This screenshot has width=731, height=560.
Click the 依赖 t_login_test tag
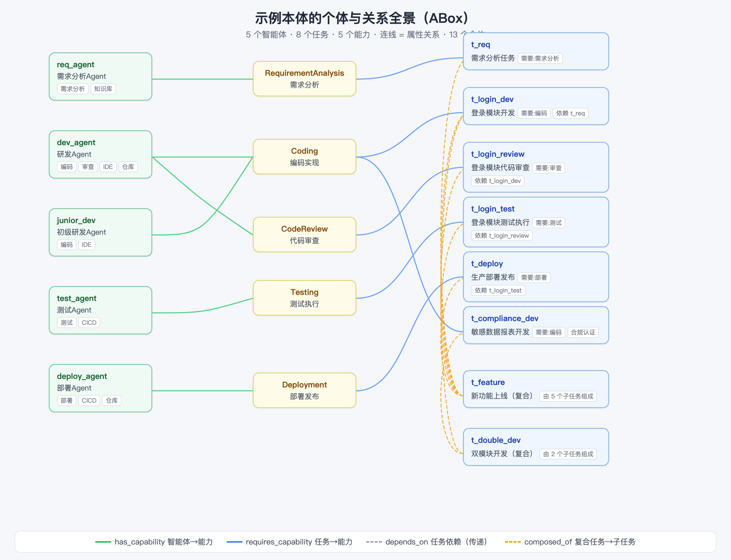coord(498,291)
